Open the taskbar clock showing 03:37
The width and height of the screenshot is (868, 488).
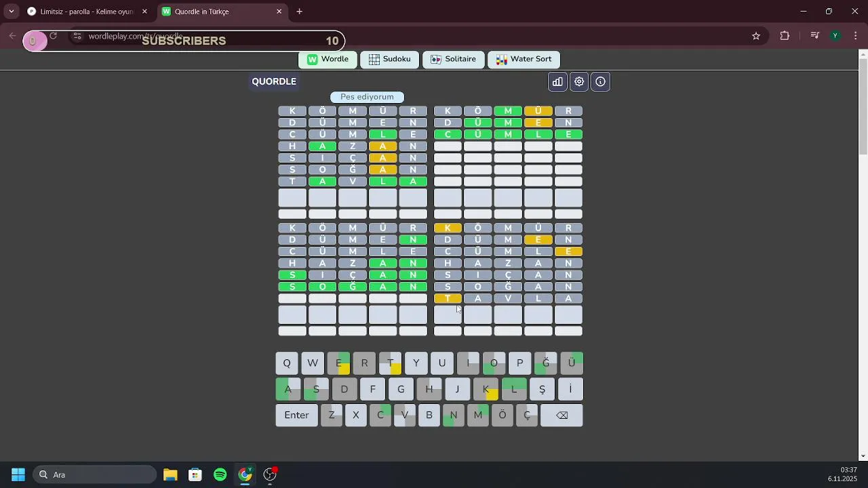tap(843, 474)
